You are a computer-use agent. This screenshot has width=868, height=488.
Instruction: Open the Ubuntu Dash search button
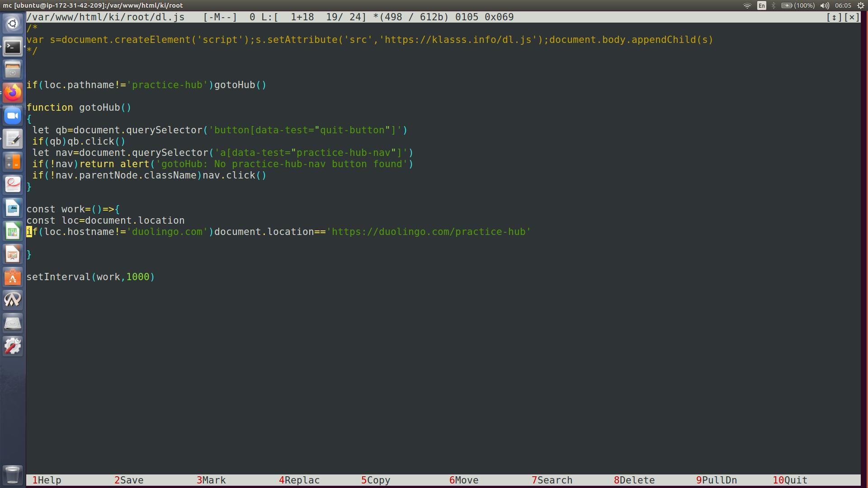pyautogui.click(x=13, y=23)
